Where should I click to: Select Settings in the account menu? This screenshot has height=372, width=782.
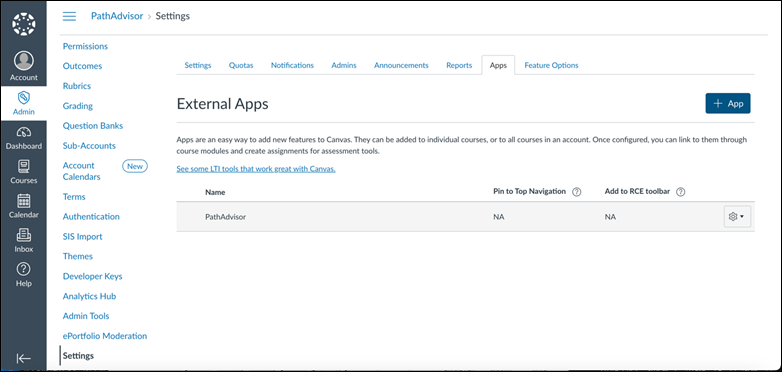click(x=78, y=356)
